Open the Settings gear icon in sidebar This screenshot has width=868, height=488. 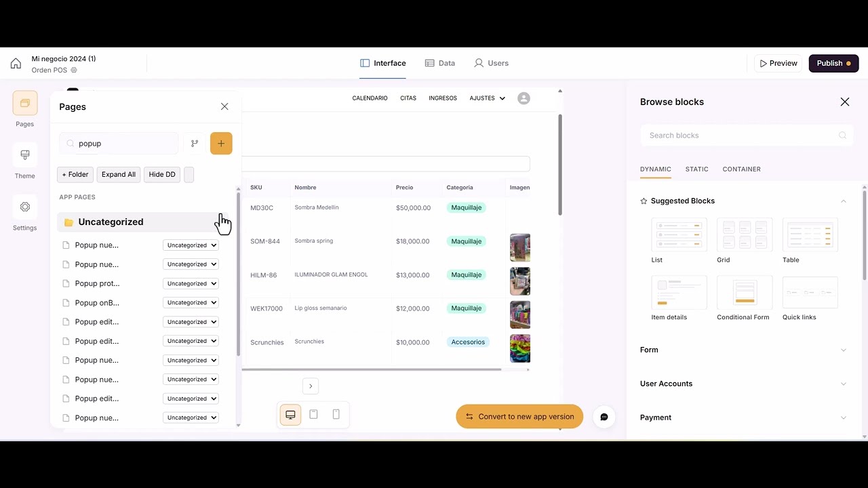tap(25, 207)
